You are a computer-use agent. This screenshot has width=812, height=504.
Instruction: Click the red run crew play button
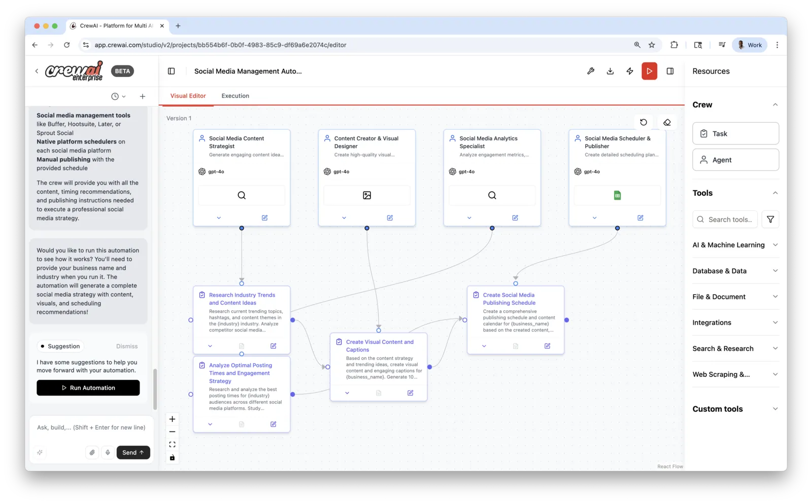[649, 71]
